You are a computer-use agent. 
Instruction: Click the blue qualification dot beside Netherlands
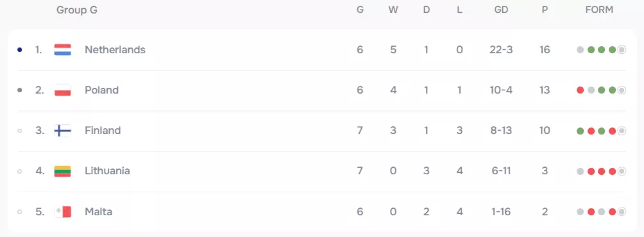tap(19, 50)
